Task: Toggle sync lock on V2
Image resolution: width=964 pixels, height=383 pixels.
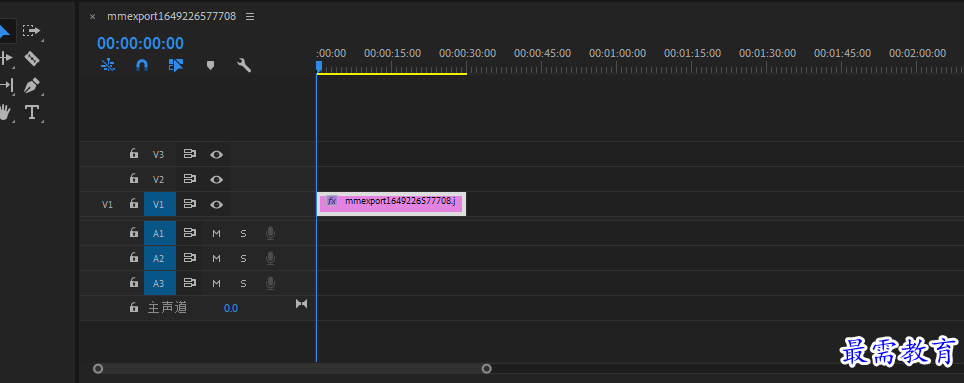Action: (189, 179)
